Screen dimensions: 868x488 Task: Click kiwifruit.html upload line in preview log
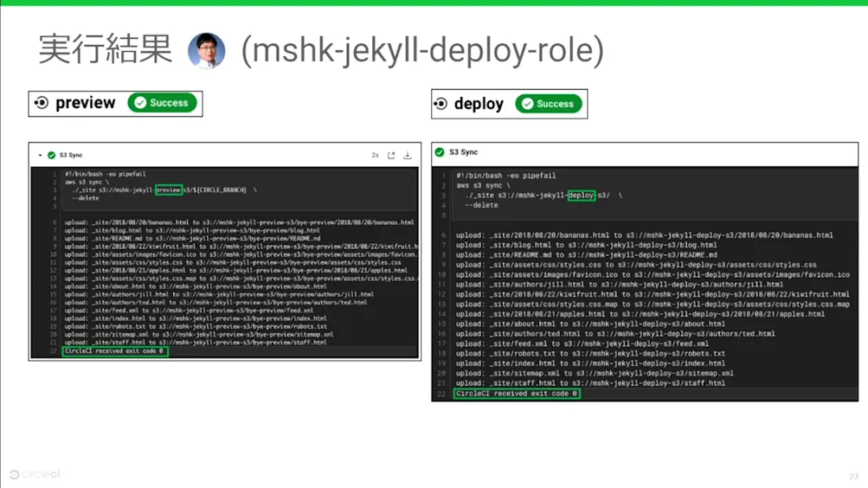pyautogui.click(x=241, y=247)
